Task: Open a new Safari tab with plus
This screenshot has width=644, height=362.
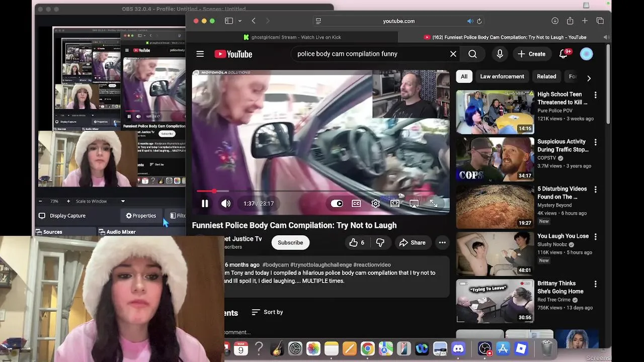Action: coord(585,21)
